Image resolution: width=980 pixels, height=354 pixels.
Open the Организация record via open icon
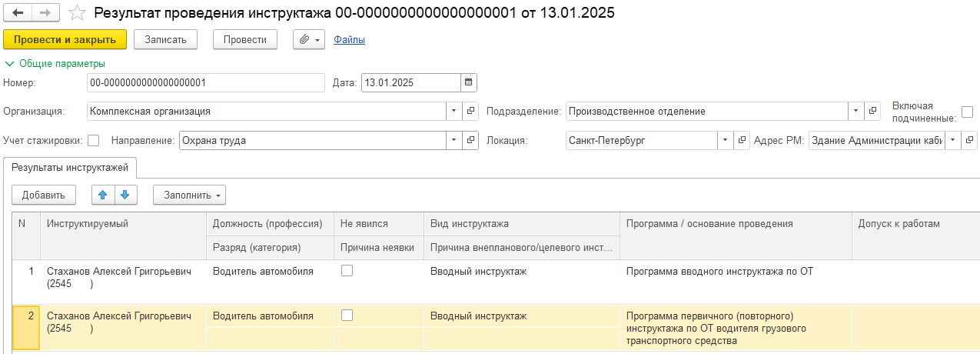coord(471,111)
